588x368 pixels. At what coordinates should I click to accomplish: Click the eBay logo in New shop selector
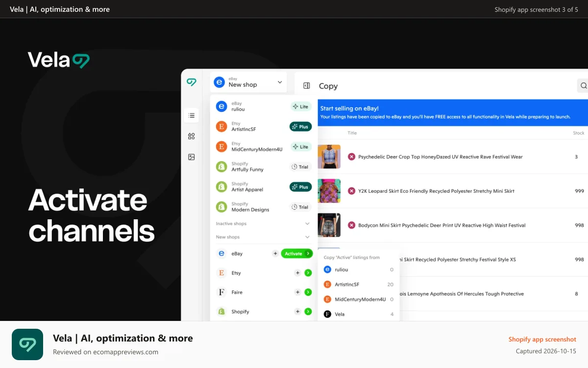pyautogui.click(x=220, y=82)
